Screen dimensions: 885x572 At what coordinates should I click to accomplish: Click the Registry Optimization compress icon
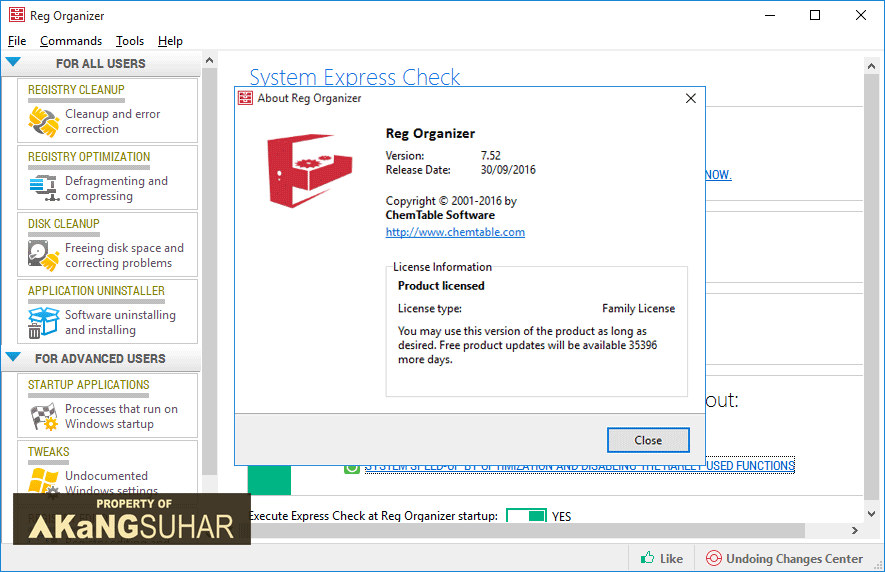tap(44, 188)
